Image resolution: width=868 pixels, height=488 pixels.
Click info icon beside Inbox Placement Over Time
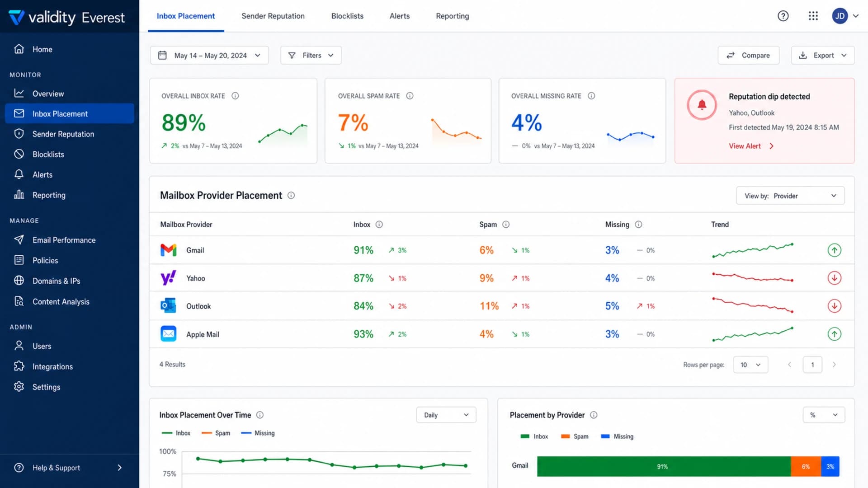pos(260,415)
